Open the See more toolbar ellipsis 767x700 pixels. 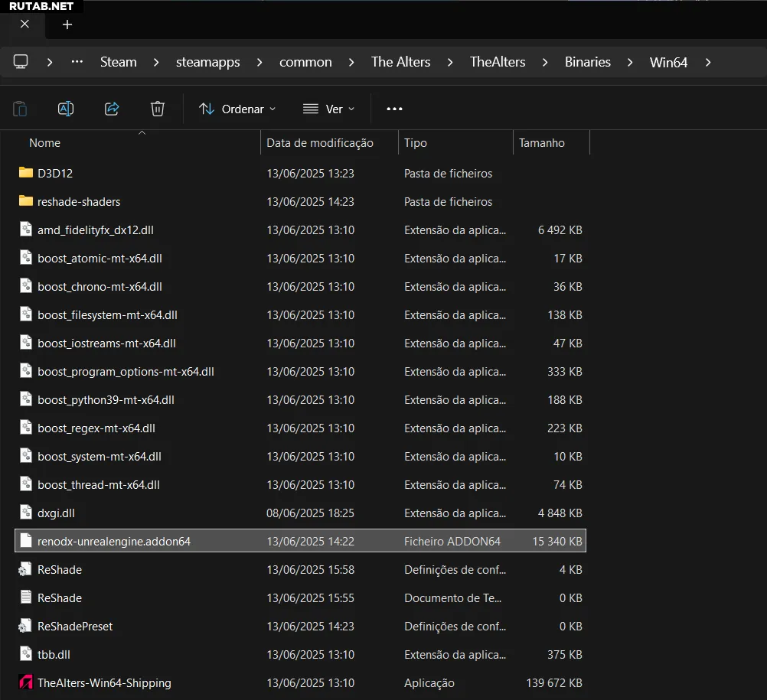(x=394, y=109)
